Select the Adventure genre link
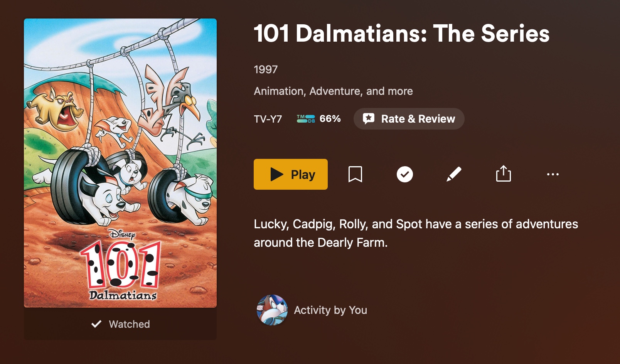620x364 pixels. point(335,91)
